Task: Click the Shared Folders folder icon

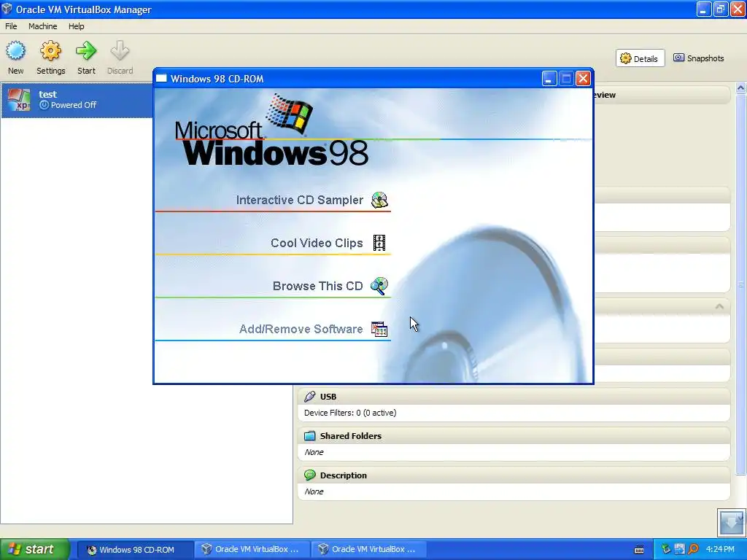Action: click(309, 436)
